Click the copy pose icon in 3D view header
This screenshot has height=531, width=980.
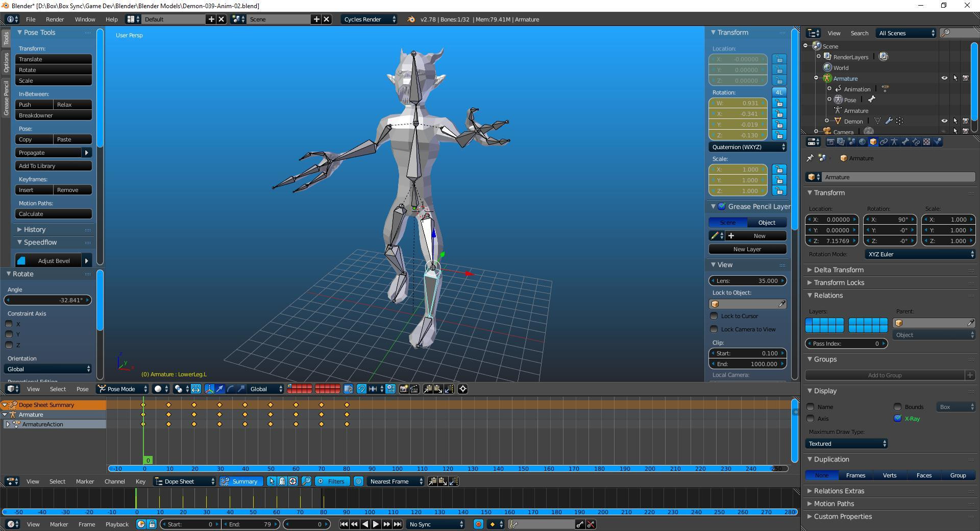click(x=428, y=389)
